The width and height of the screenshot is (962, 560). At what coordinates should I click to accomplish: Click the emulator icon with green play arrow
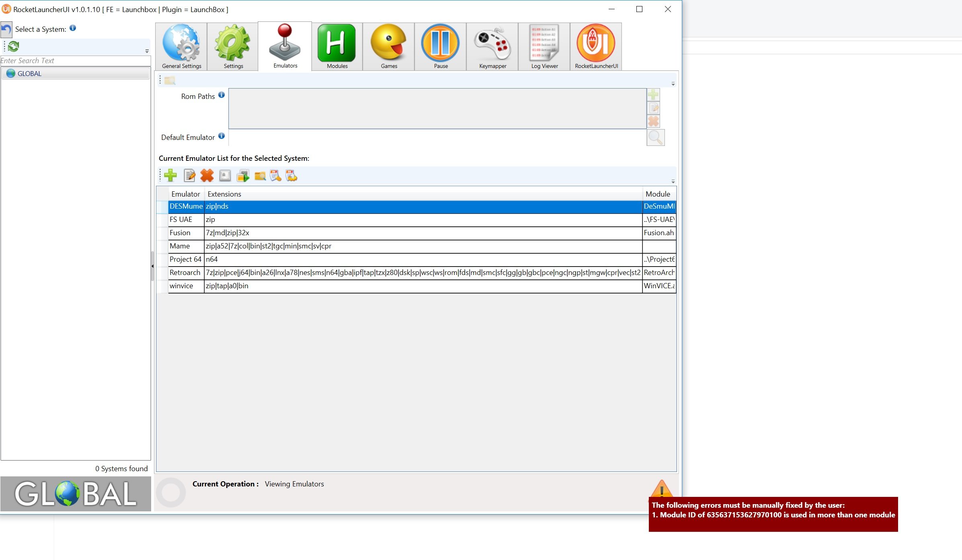tap(243, 176)
